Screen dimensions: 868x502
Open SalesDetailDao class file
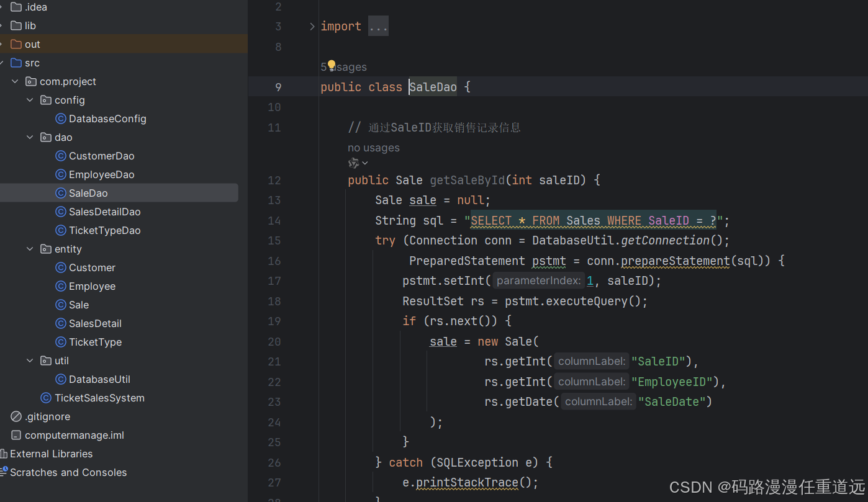point(104,212)
